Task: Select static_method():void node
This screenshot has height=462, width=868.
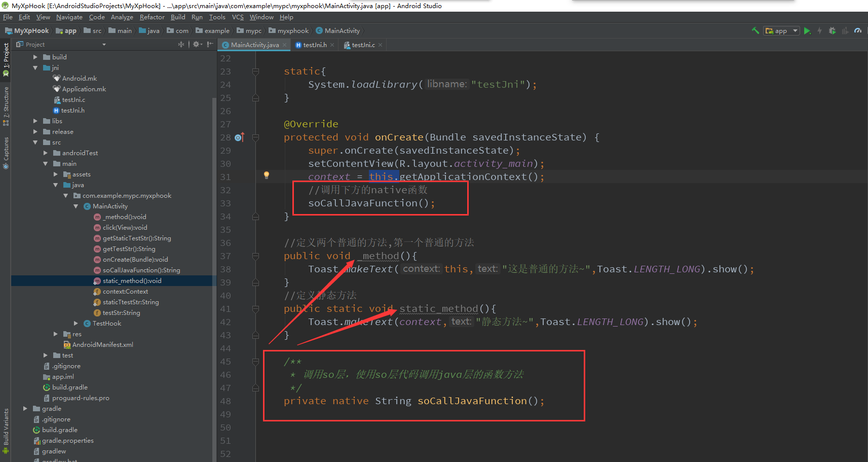Action: click(132, 280)
